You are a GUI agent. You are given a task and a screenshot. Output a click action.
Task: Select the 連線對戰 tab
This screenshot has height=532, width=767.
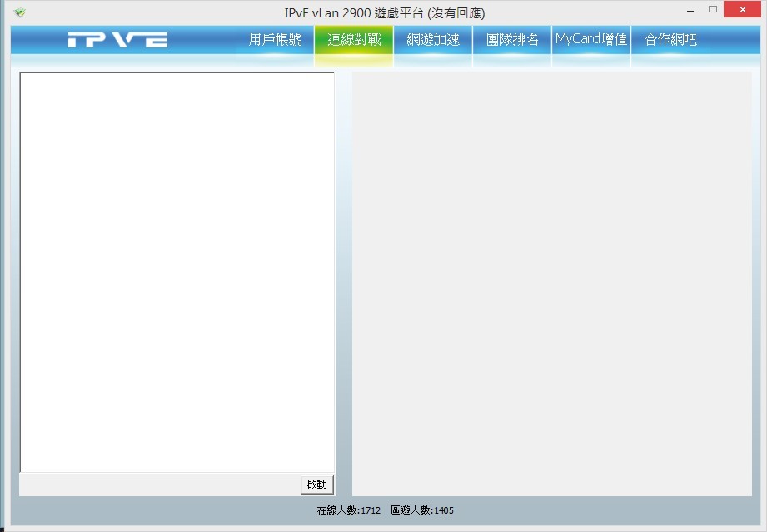point(354,40)
